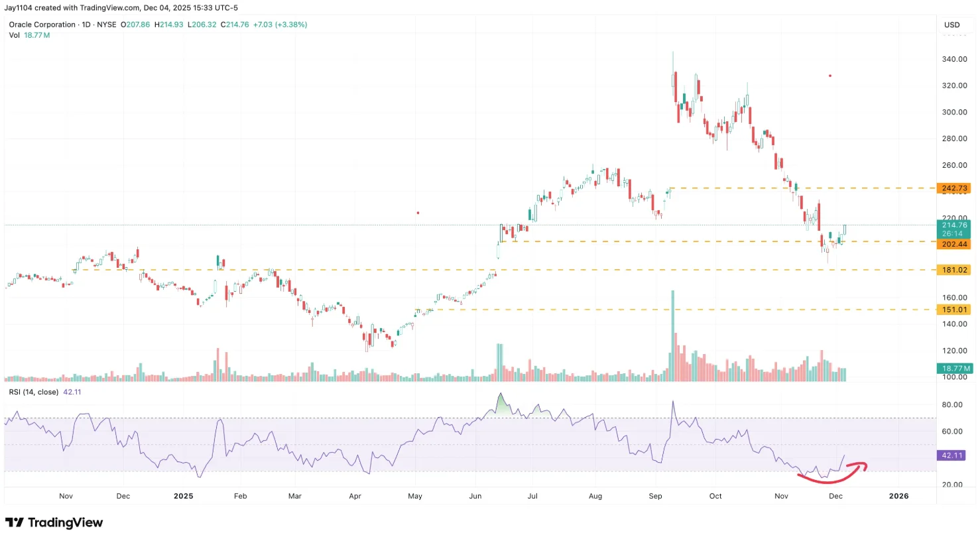Click the 242.73 resistance level label
Viewport: 980px width, 539px height.
coord(953,188)
